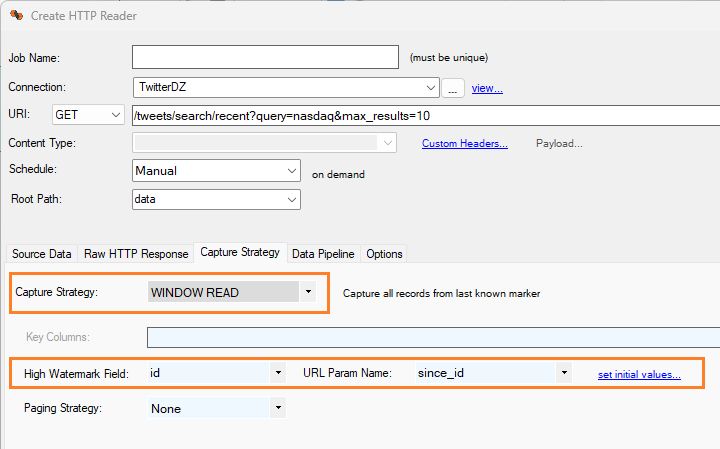720x449 pixels.
Task: Click the Create HTTP Reader title bar icon
Action: (16, 16)
